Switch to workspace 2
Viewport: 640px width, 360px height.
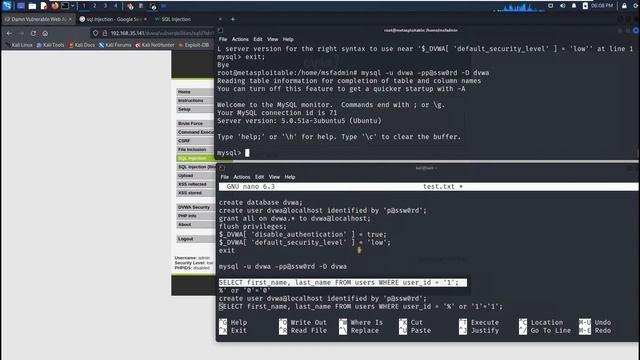(x=95, y=6)
